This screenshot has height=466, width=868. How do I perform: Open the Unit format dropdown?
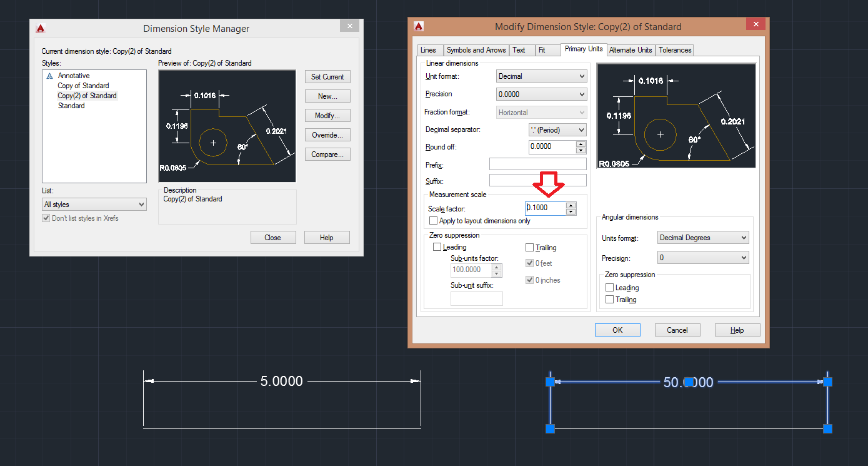[x=542, y=76]
